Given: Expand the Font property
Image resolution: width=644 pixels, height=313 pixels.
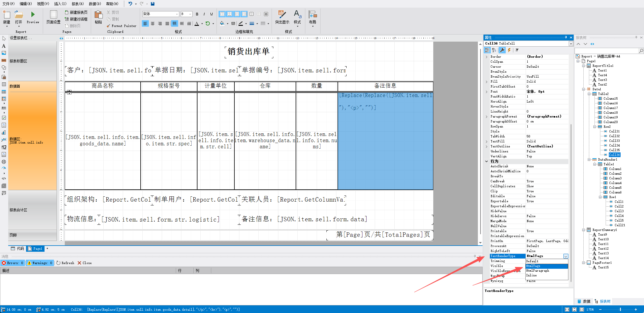Looking at the screenshot, I should pyautogui.click(x=487, y=92).
